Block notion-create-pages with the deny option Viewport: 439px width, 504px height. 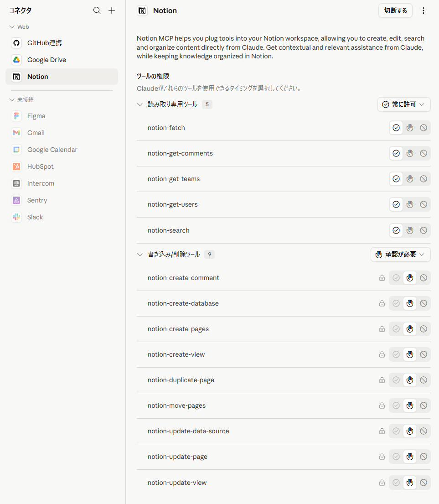point(424,329)
